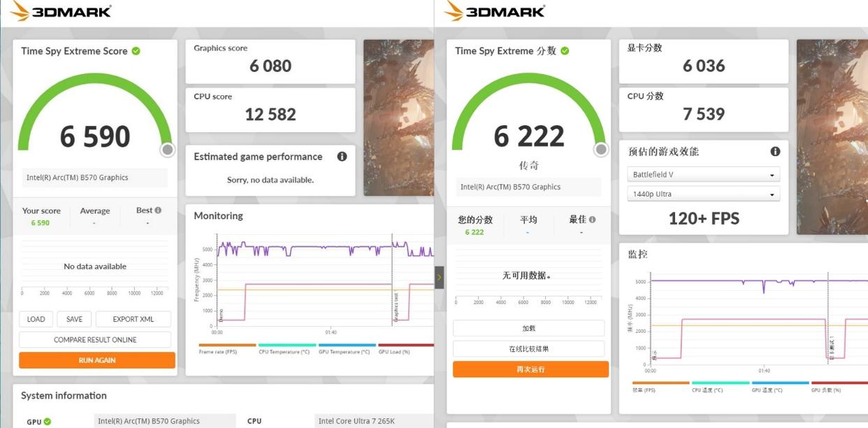Click the 3DMark logo in left window
868x428 pixels.
coord(62,11)
